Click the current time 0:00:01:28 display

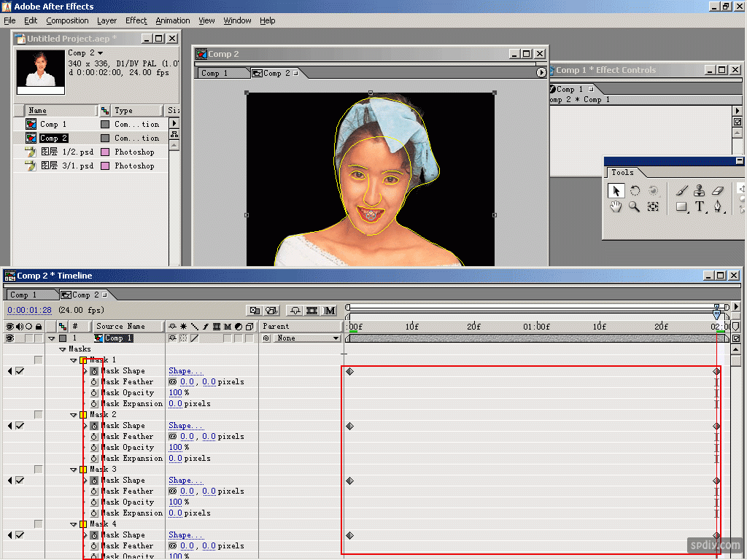click(29, 311)
